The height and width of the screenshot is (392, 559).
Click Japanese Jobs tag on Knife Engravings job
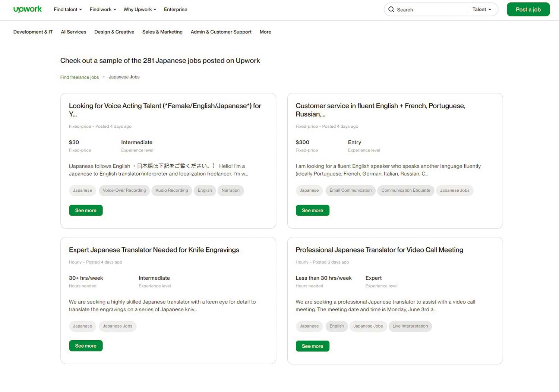(117, 326)
